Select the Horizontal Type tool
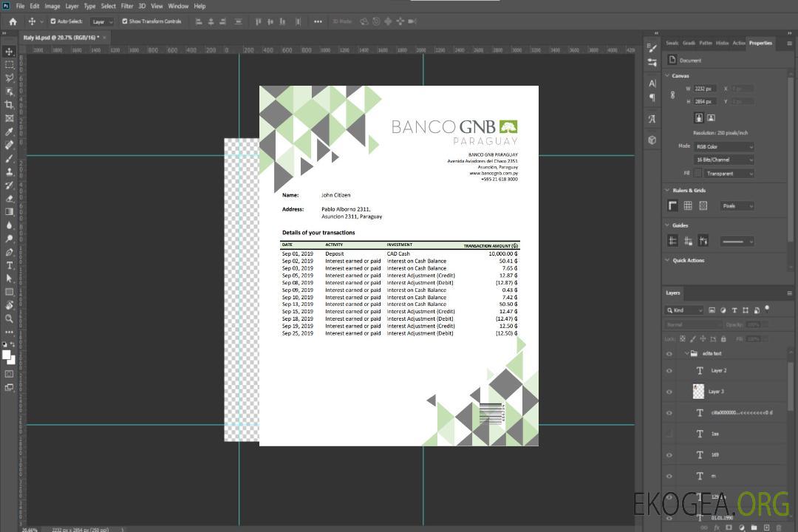Viewport: 798px width, 532px height. click(x=9, y=265)
